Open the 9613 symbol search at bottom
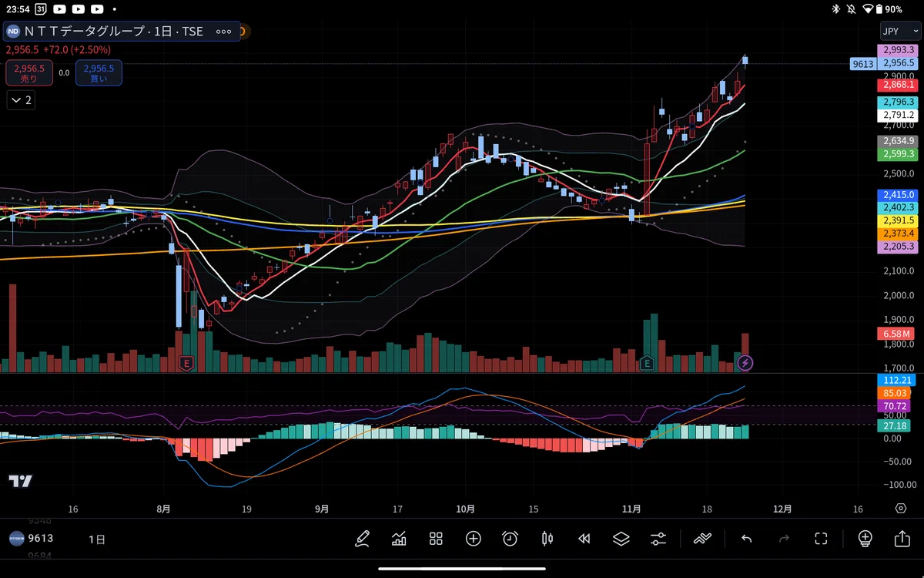This screenshot has width=924, height=578. 40,539
